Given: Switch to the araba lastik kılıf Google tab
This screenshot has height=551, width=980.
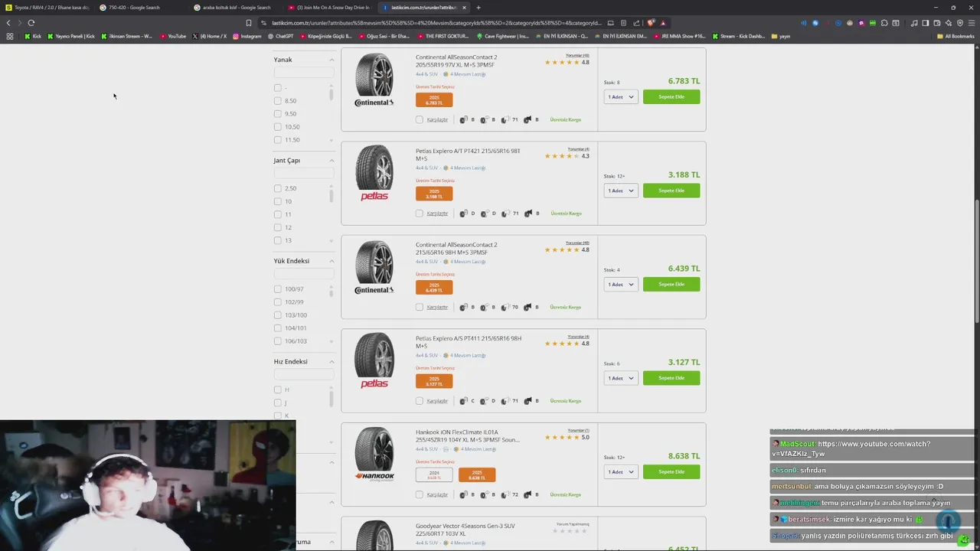Looking at the screenshot, I should click(236, 8).
